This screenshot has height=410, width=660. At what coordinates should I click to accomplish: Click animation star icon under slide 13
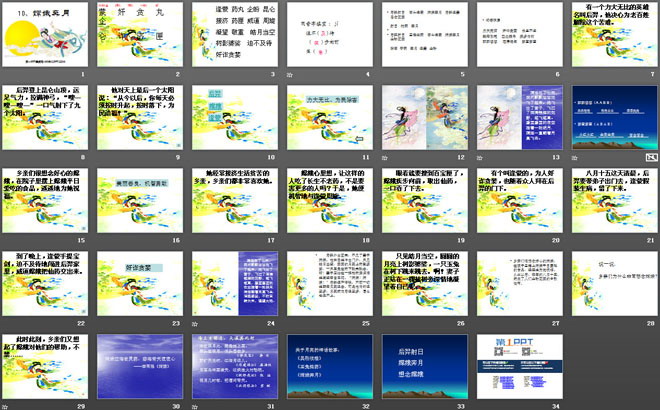tap(479, 157)
